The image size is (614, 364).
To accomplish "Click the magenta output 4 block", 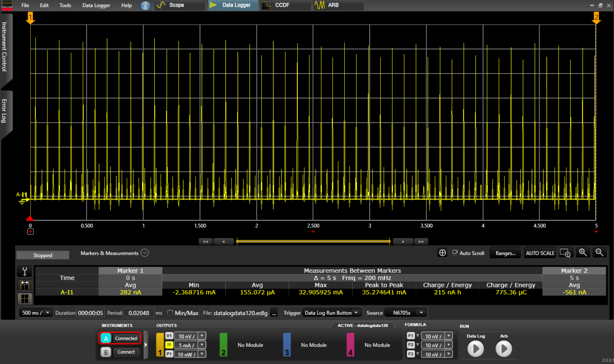I will [350, 345].
